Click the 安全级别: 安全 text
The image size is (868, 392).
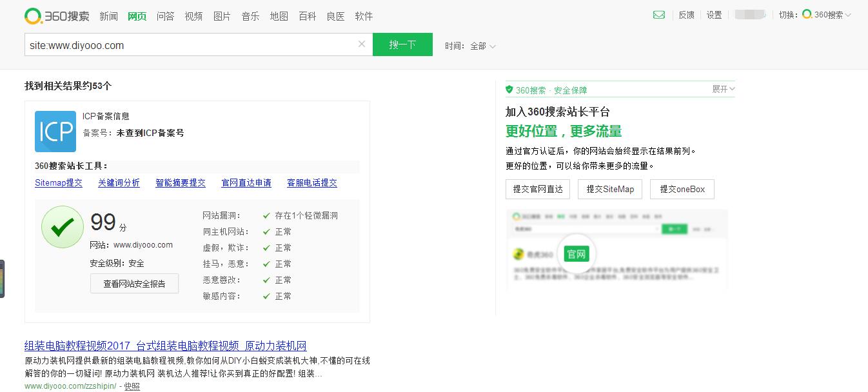(x=117, y=263)
